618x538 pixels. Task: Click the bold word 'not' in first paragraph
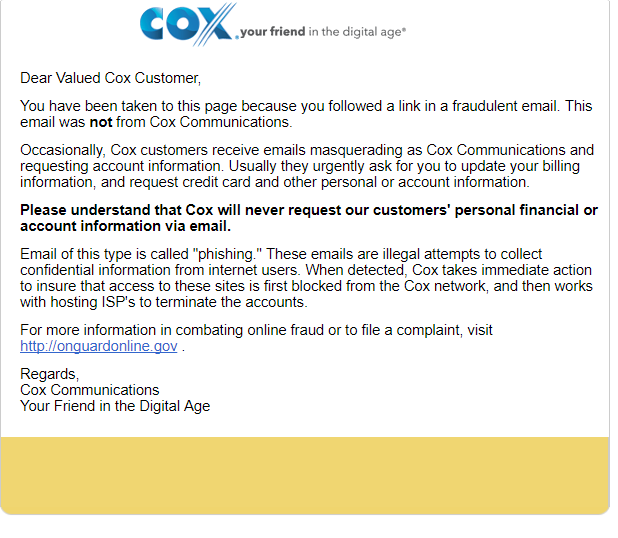pyautogui.click(x=101, y=122)
